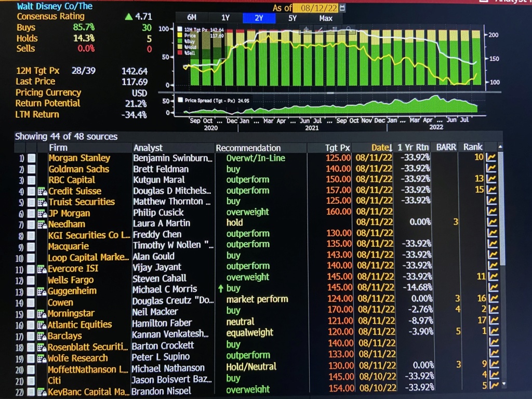Open the Morgan Stanley firm link

79,158
